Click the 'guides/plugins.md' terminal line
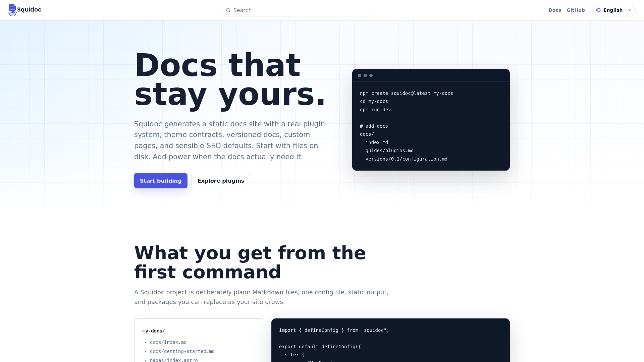Screen dimensions: 644x362 [x=389, y=150]
